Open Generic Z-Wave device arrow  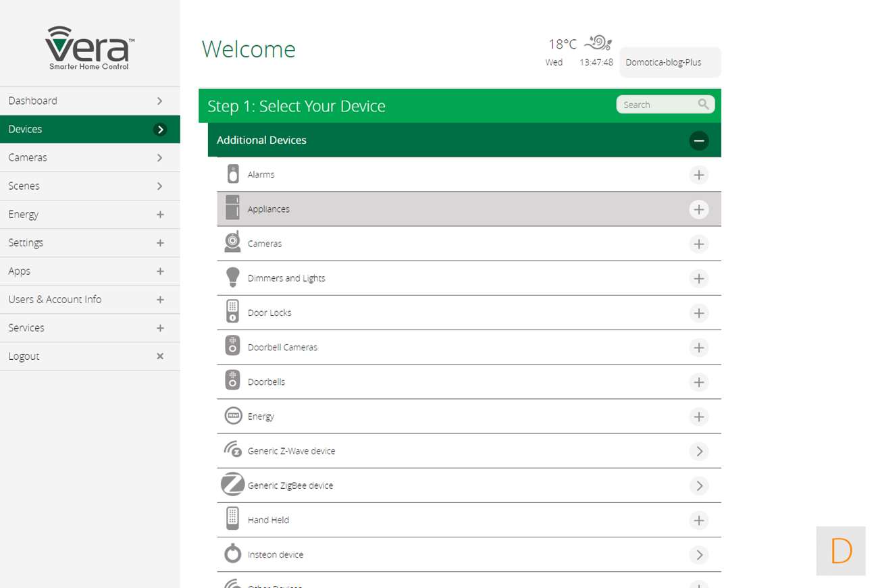(x=698, y=451)
